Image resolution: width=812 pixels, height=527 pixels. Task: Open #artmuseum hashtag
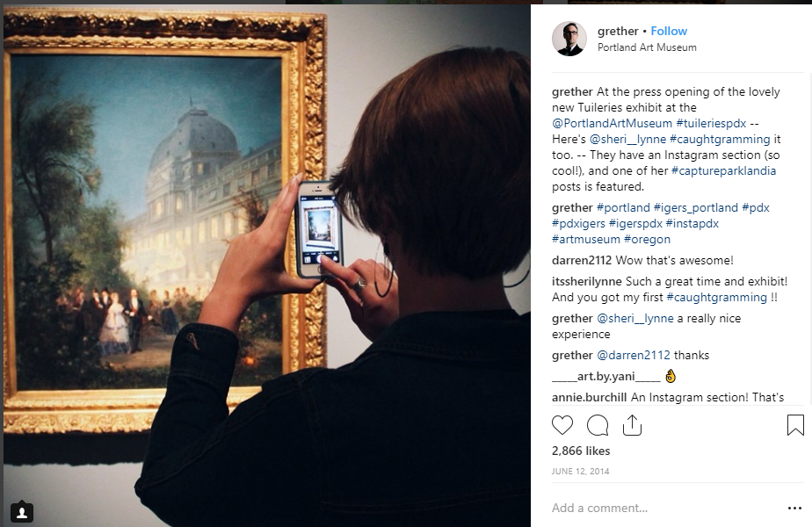click(x=585, y=239)
